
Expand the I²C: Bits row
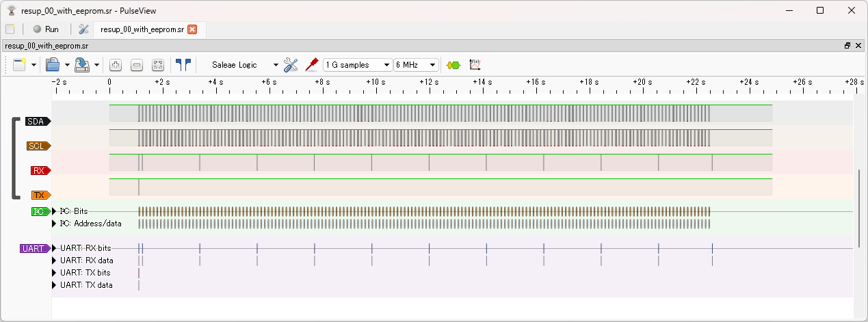coord(55,211)
